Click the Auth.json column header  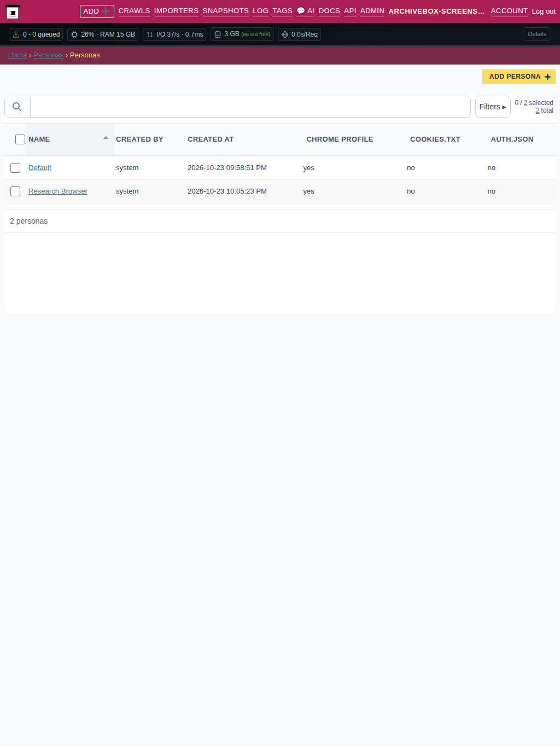pos(512,139)
